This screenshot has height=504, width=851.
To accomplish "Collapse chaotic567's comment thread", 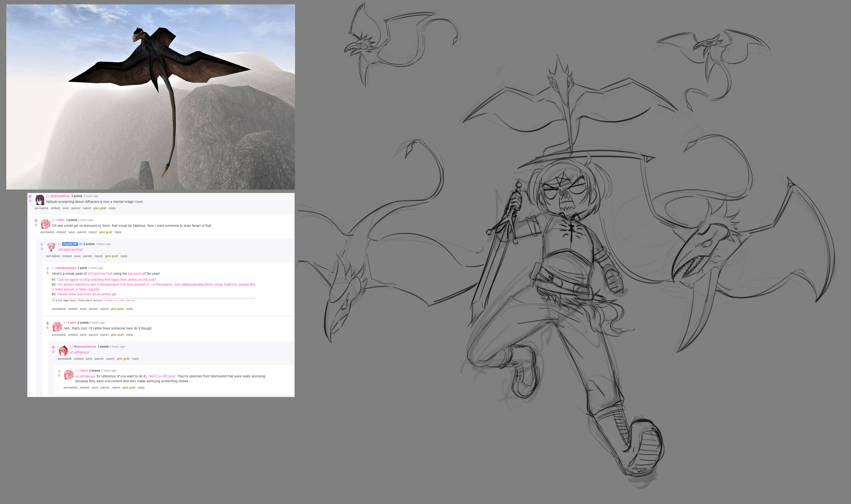I will point(60,244).
